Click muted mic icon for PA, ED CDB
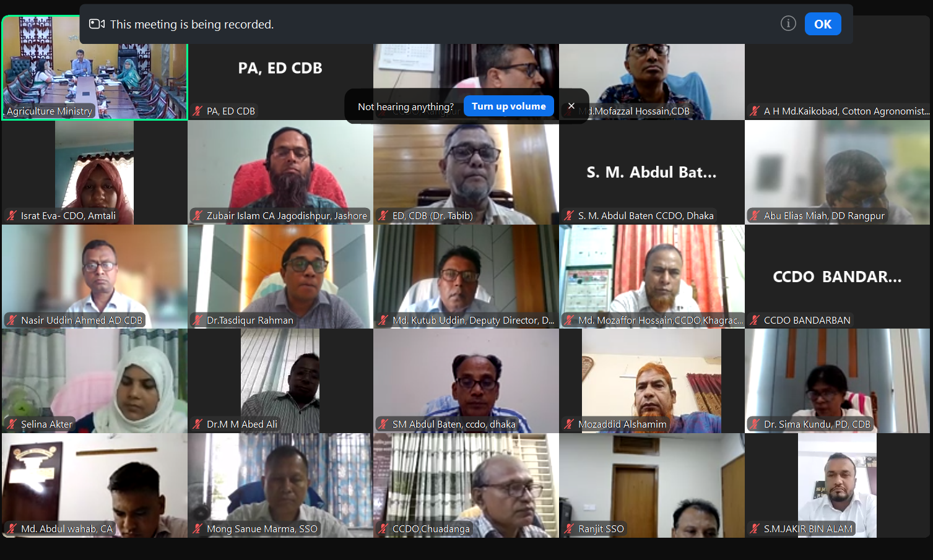The height and width of the screenshot is (560, 933). click(197, 111)
